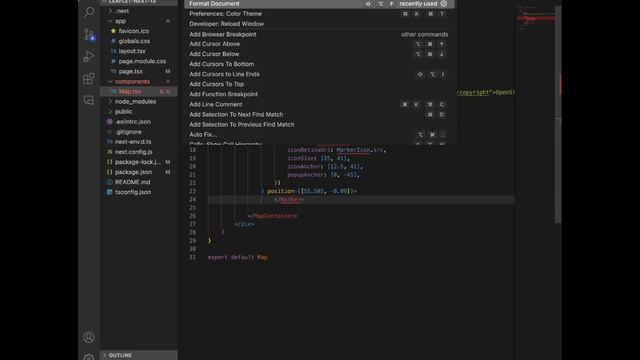Open the Run and Debug view
This screenshot has width=640, height=360.
pos(89,56)
